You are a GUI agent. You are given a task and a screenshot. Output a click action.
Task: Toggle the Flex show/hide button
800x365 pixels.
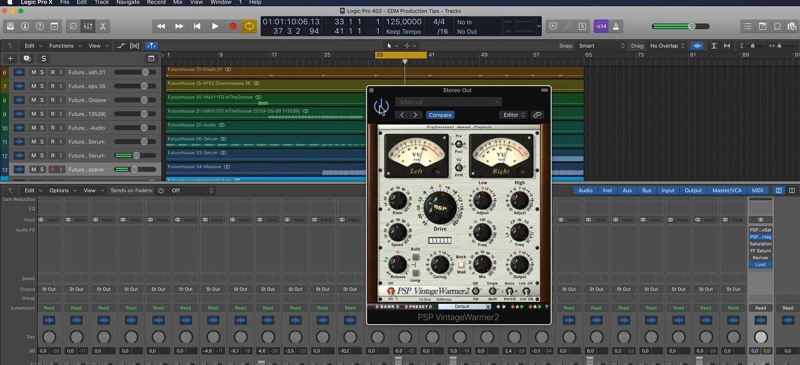click(135, 46)
